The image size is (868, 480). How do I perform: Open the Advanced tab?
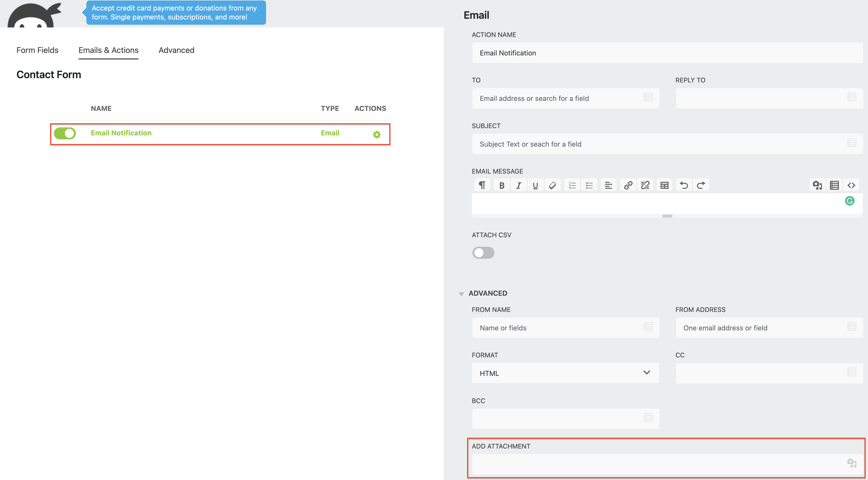[x=176, y=50]
